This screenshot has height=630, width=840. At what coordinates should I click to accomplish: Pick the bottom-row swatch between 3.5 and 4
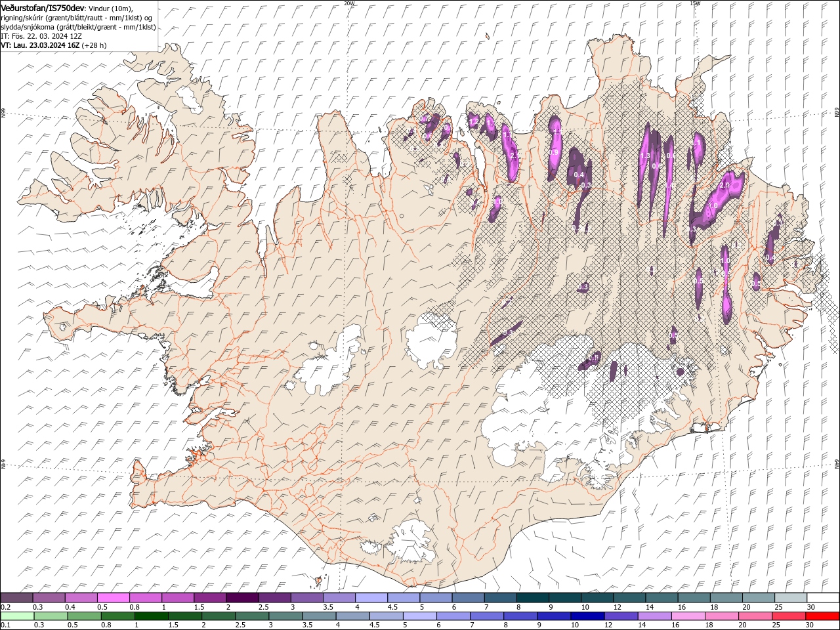pos(319,616)
